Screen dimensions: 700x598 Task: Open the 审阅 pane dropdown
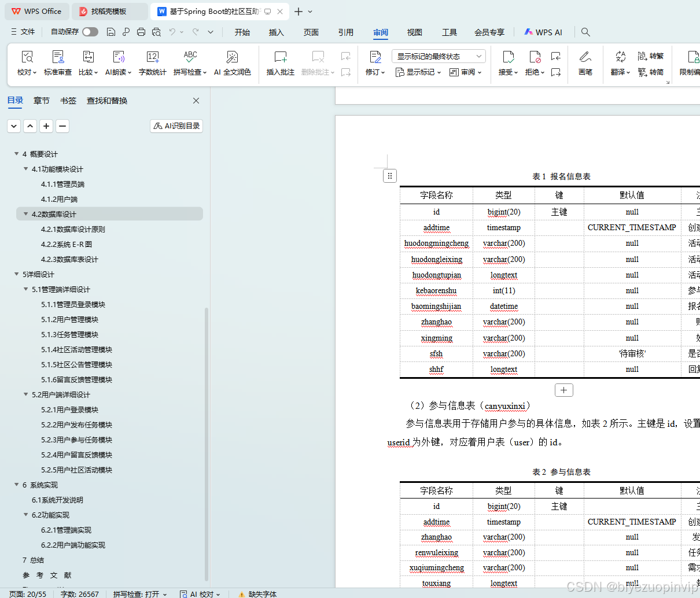coord(466,72)
